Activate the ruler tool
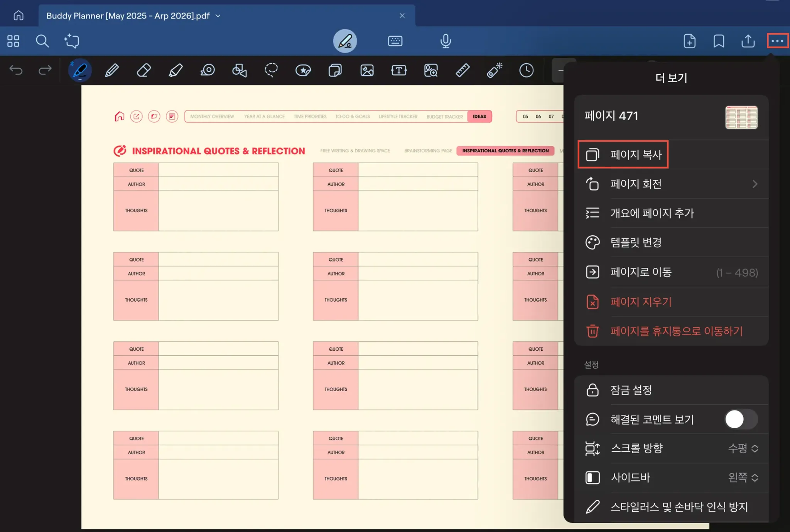 [x=462, y=70]
